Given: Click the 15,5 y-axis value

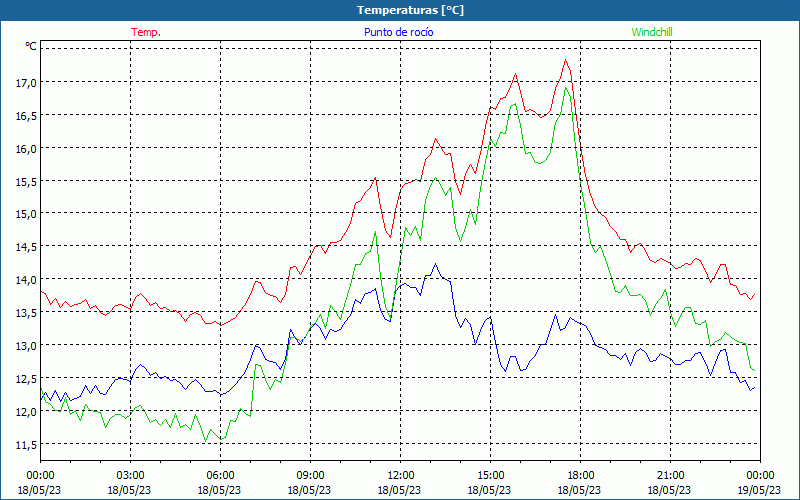Looking at the screenshot, I should [x=26, y=181].
